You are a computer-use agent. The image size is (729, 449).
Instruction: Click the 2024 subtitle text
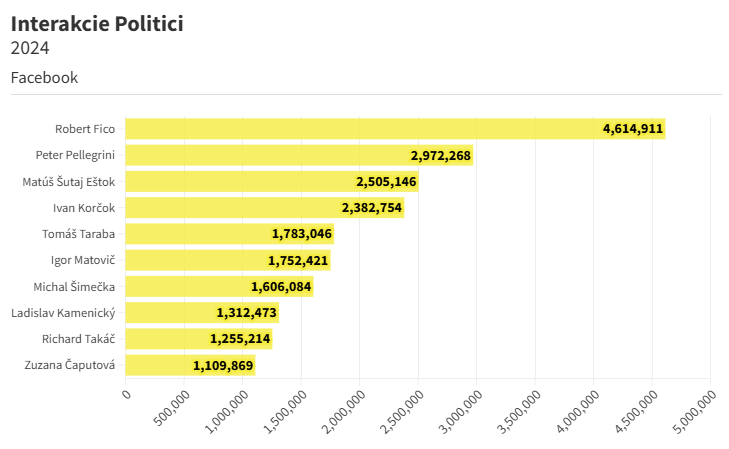coord(30,48)
